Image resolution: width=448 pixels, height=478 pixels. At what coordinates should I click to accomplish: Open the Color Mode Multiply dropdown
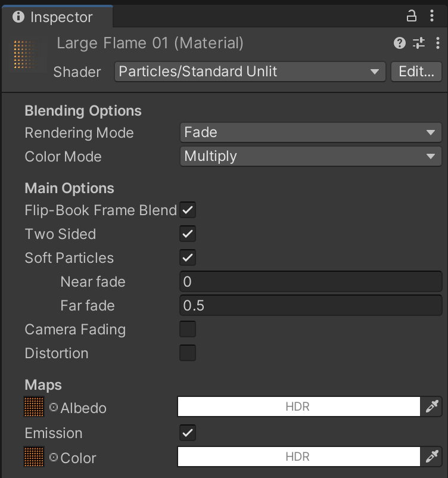tap(310, 156)
